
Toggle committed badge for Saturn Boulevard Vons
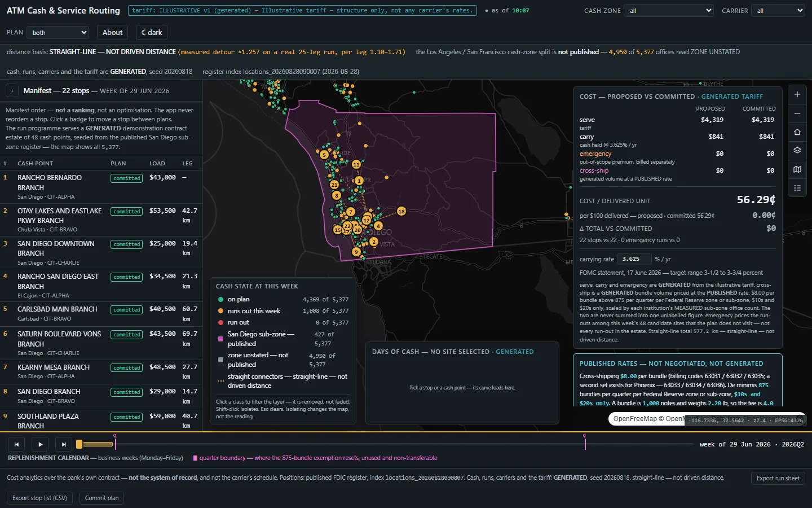(127, 335)
